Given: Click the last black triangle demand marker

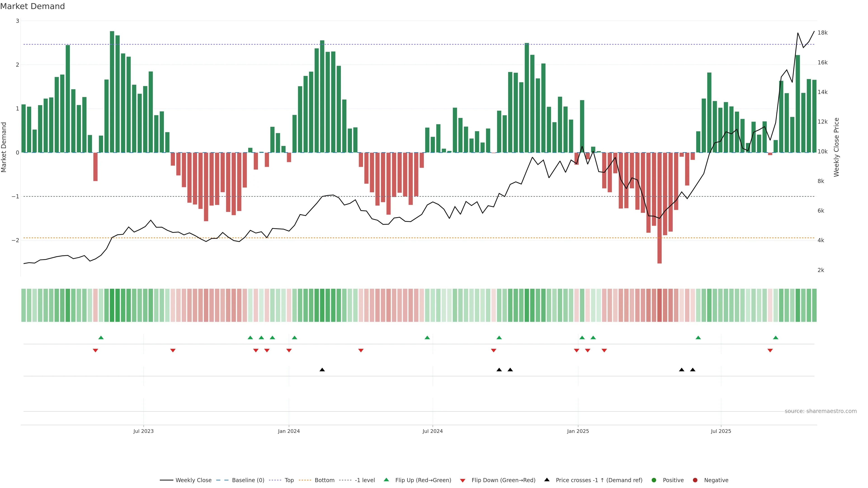Looking at the screenshot, I should pos(693,370).
